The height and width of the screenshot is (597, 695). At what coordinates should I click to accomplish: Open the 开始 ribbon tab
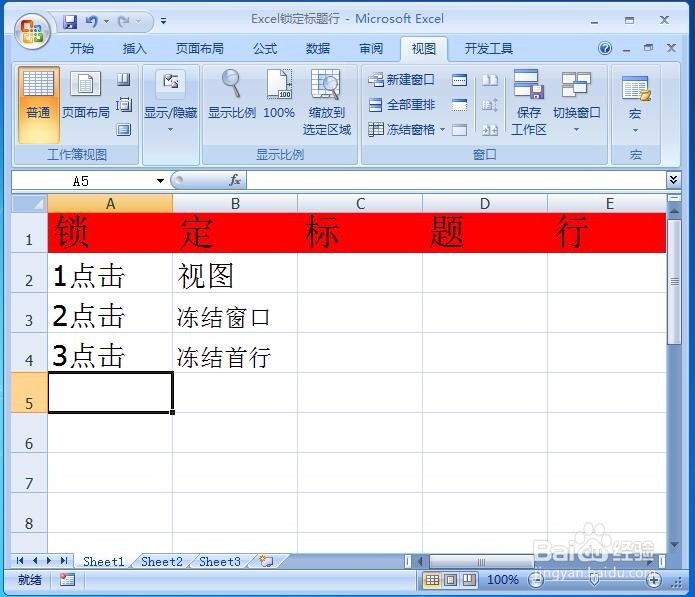click(82, 48)
